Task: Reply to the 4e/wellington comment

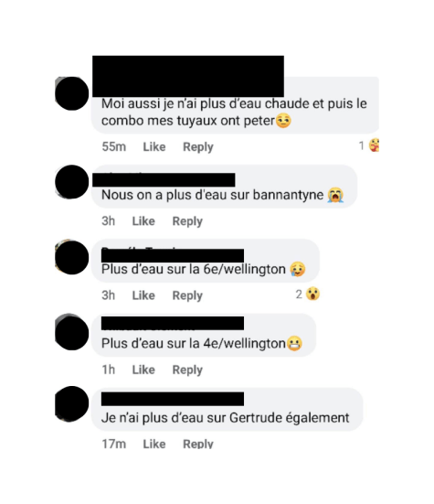Action: (187, 370)
